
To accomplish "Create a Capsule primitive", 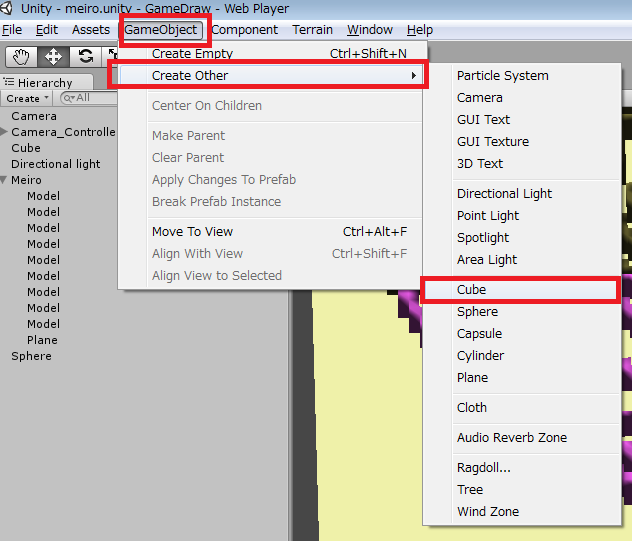I will (521, 334).
